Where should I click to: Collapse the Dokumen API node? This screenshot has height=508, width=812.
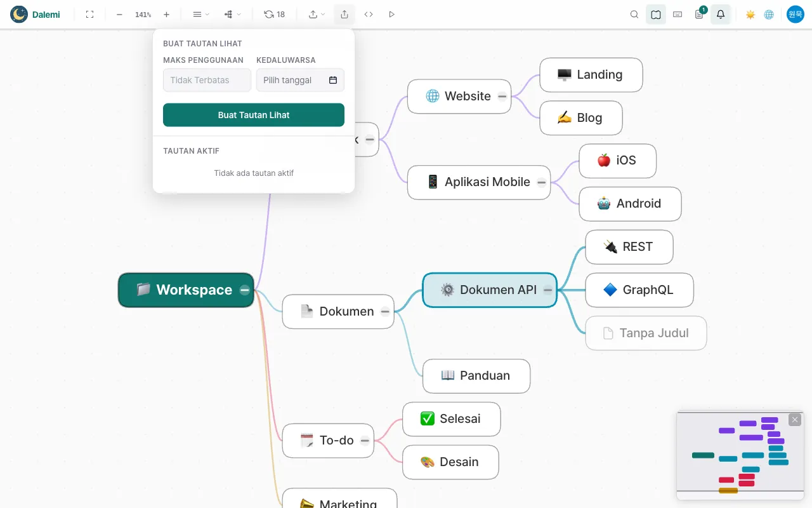pos(547,290)
